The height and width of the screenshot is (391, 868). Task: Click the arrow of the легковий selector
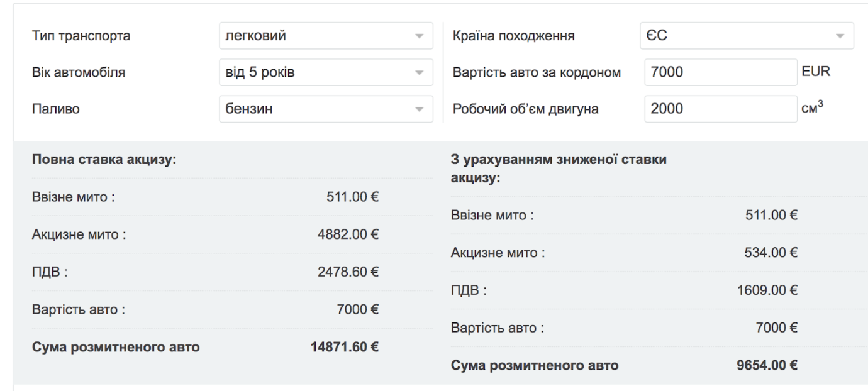(420, 36)
